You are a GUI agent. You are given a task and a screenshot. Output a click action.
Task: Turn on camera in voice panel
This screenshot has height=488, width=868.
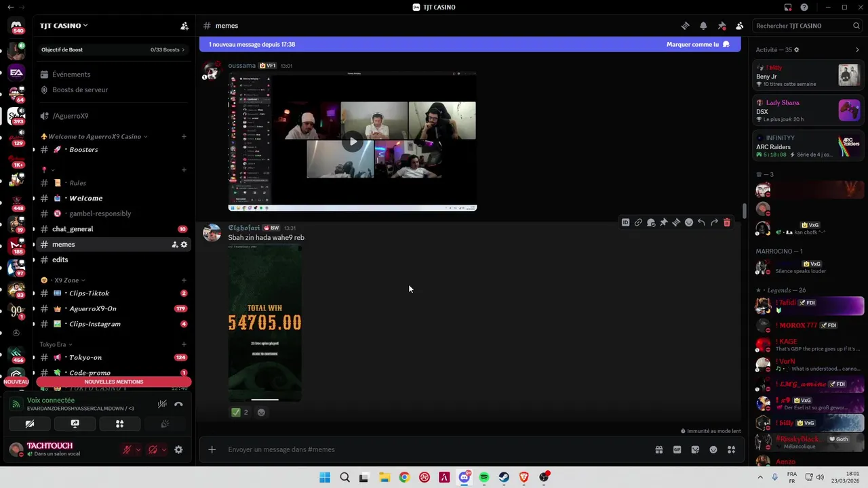click(x=30, y=424)
